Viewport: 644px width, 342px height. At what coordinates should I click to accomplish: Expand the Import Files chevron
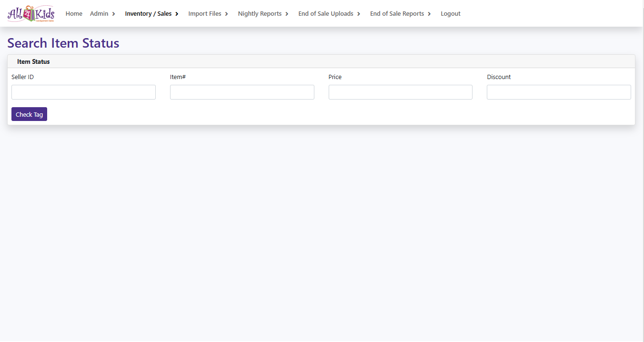tap(227, 14)
